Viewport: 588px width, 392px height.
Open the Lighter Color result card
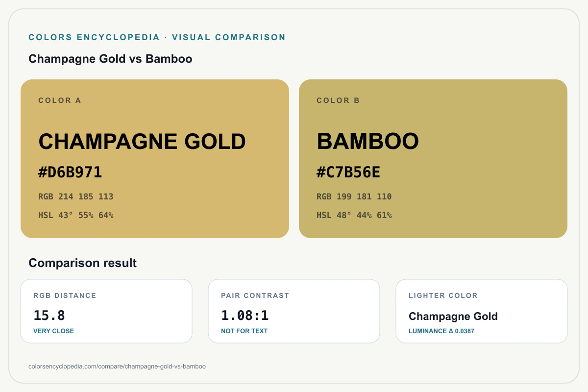pos(482,311)
